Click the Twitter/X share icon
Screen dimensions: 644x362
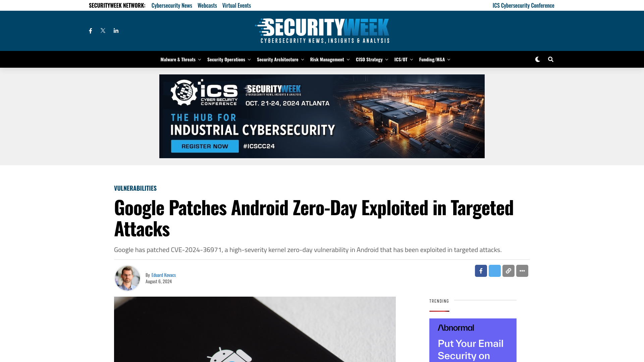point(494,270)
